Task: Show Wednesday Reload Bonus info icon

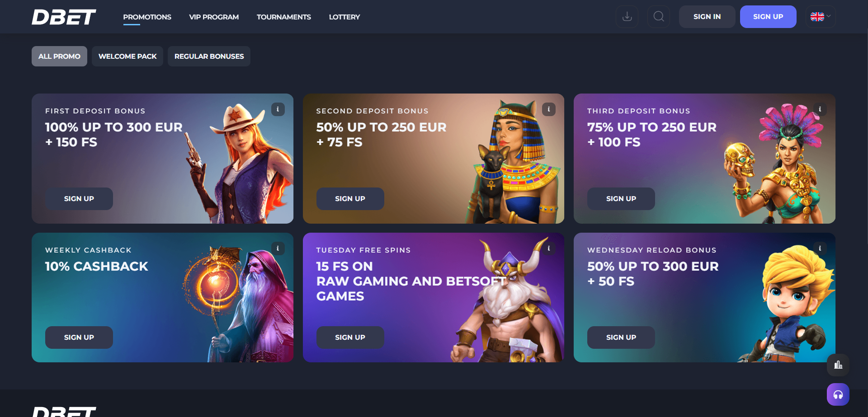Action: tap(820, 248)
